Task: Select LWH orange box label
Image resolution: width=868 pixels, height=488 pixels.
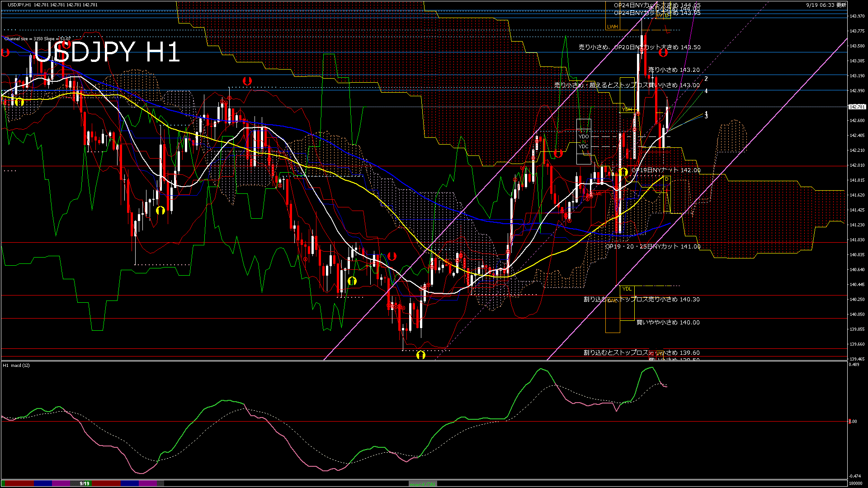Action: [x=612, y=27]
